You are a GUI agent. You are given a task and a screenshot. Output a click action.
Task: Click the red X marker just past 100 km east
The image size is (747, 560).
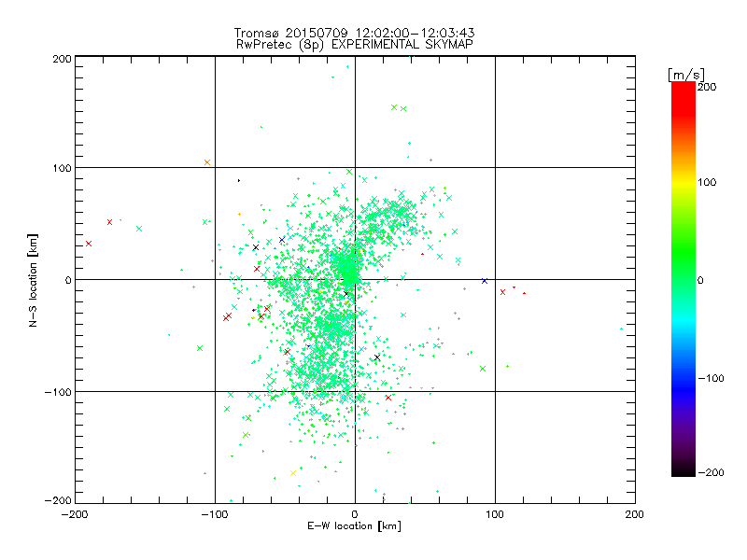coord(502,292)
